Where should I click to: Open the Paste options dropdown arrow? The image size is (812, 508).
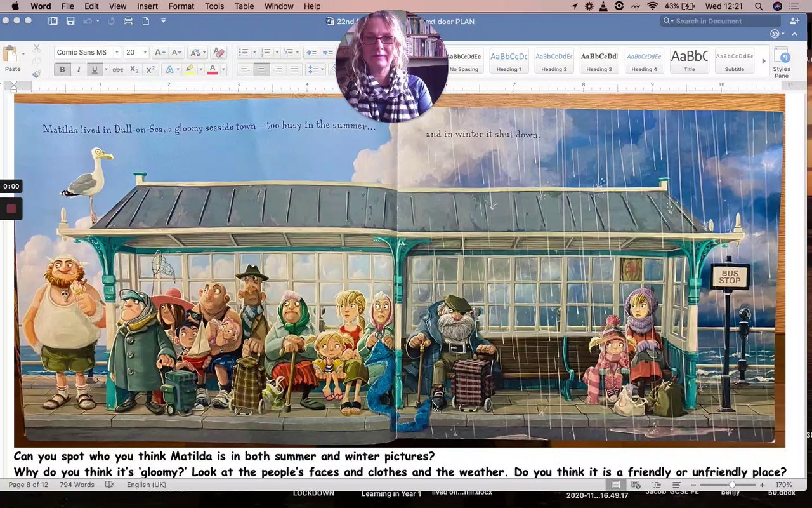[23, 54]
